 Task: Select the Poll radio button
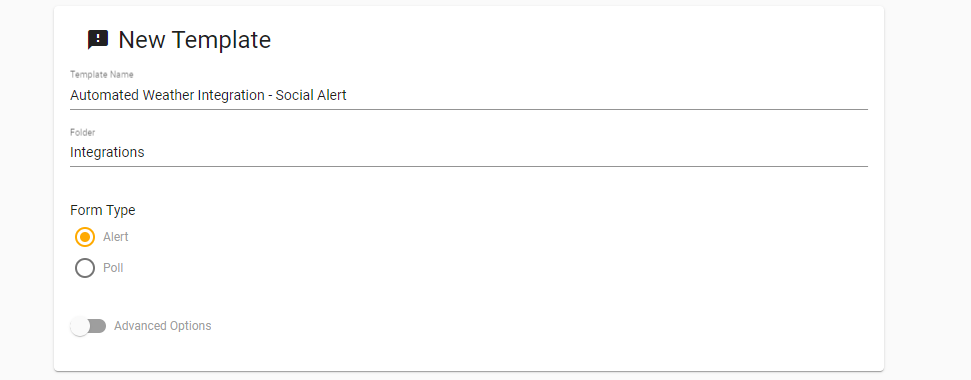click(85, 268)
